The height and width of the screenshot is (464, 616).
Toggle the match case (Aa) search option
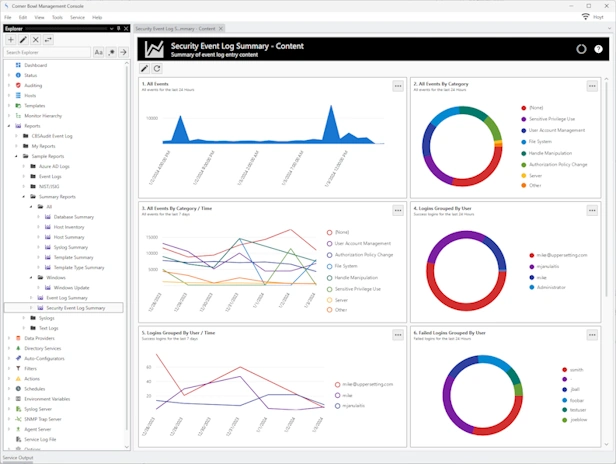click(x=98, y=52)
